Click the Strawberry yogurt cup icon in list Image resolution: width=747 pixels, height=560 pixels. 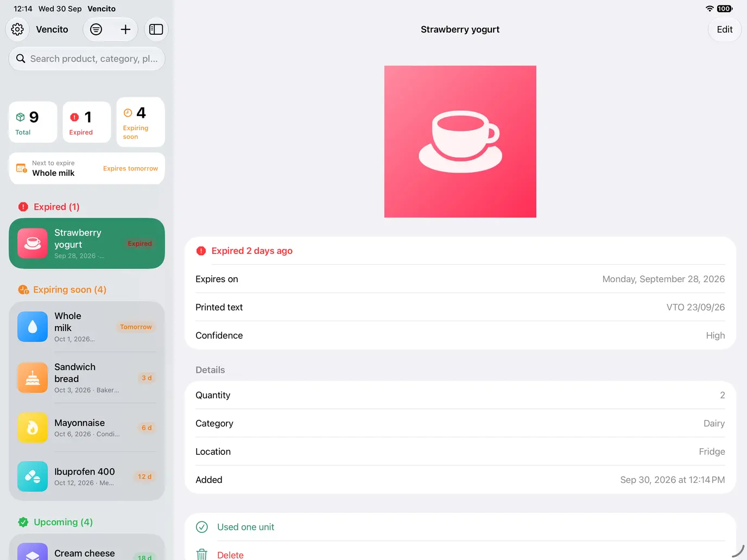(33, 243)
